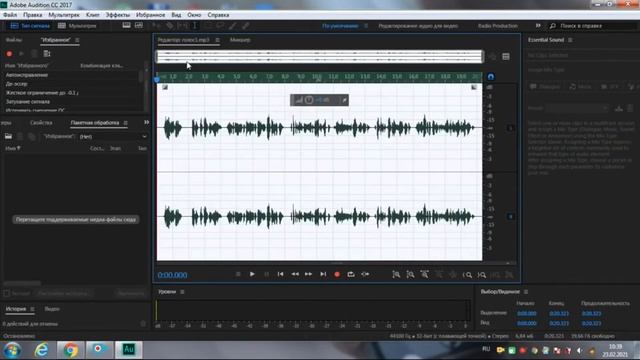This screenshot has width=640, height=360.
Task: Open Essential Sound panel menu
Action: [570, 40]
